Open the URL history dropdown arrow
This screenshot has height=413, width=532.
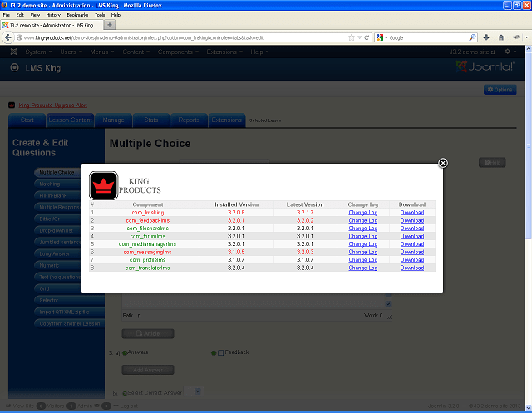click(360, 37)
